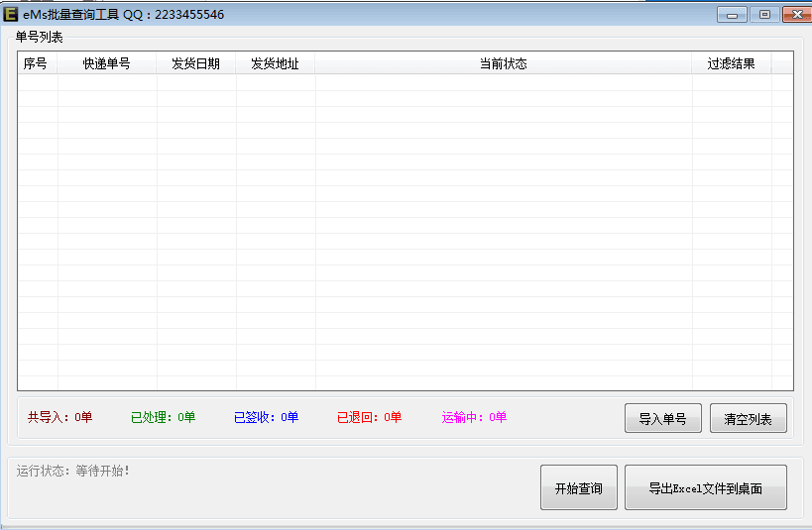812x530 pixels.
Task: Minimize the eMs batch query window
Action: (735, 15)
